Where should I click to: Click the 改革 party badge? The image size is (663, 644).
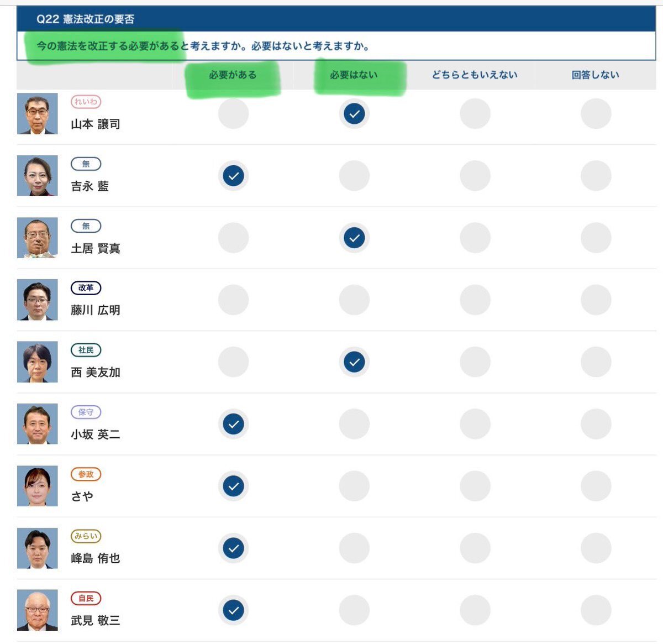coord(86,288)
